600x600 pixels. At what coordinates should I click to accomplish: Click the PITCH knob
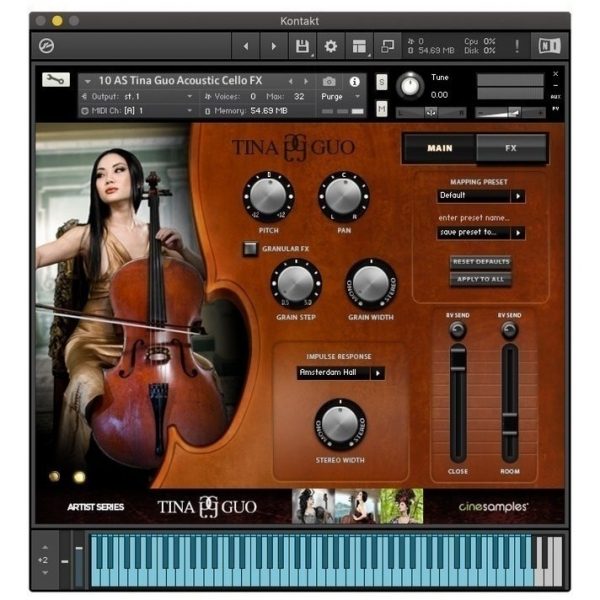click(x=269, y=197)
